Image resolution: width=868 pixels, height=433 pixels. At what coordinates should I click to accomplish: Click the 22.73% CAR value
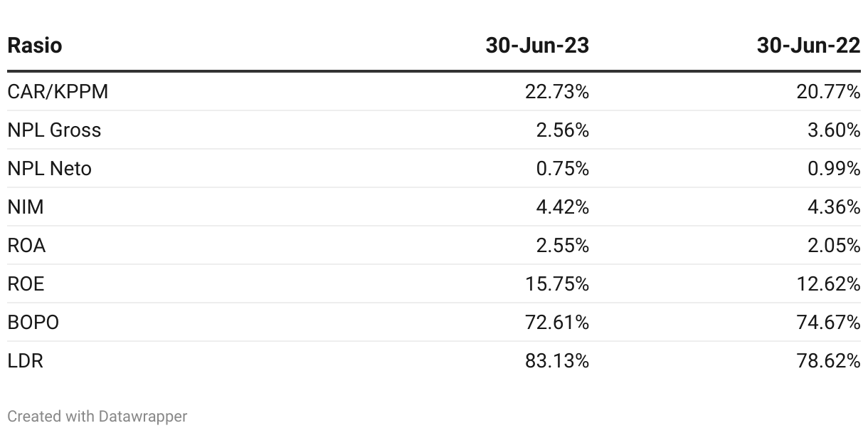[558, 92]
